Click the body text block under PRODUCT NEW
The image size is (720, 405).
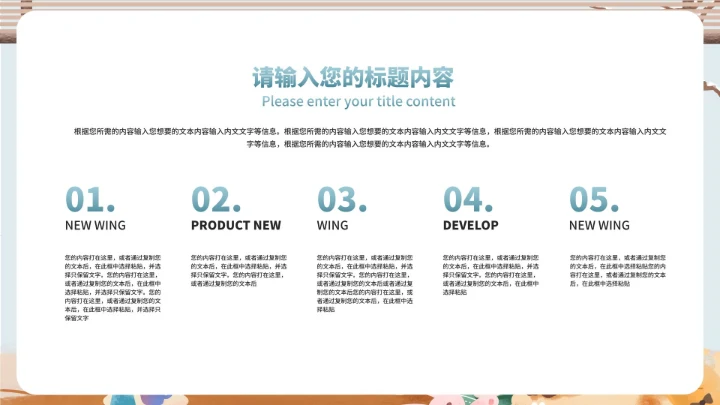click(239, 271)
